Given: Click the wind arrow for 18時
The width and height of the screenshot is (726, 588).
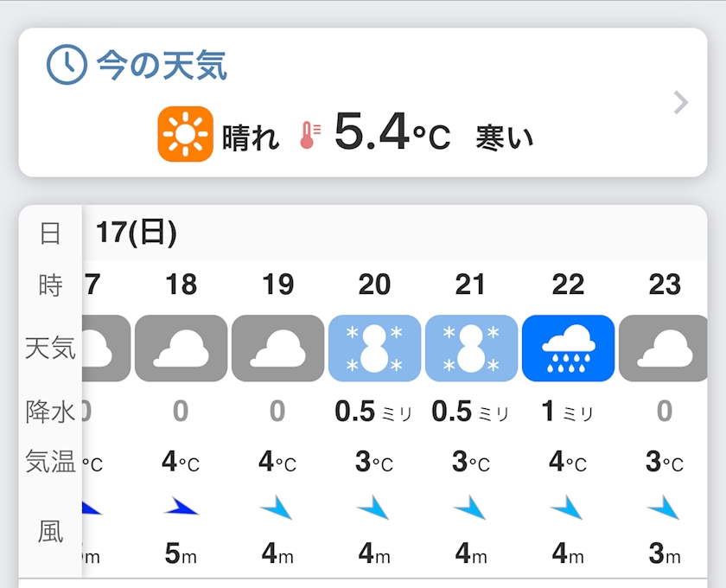Looking at the screenshot, I should [x=181, y=508].
